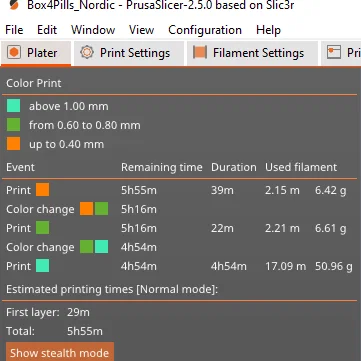Click the Estimated printing times heading
This screenshot has height=361, width=361.
112,289
